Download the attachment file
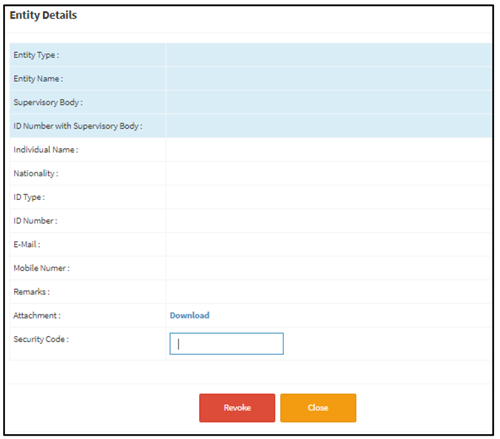The height and width of the screenshot is (439, 500). click(x=190, y=315)
